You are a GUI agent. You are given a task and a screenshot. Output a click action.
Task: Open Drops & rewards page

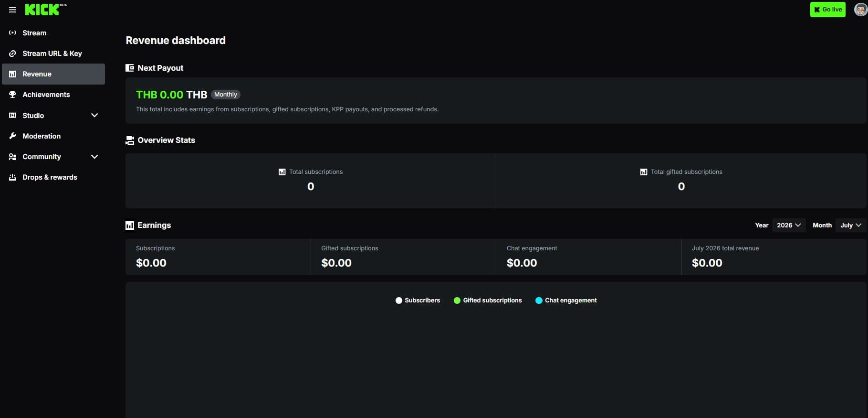click(53, 177)
